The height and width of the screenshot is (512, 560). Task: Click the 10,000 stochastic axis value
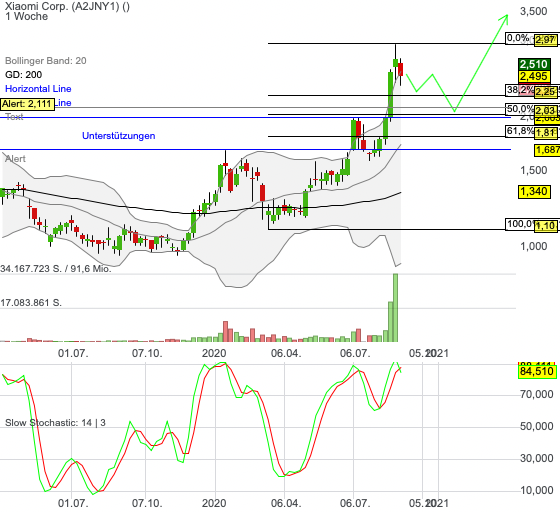click(536, 490)
